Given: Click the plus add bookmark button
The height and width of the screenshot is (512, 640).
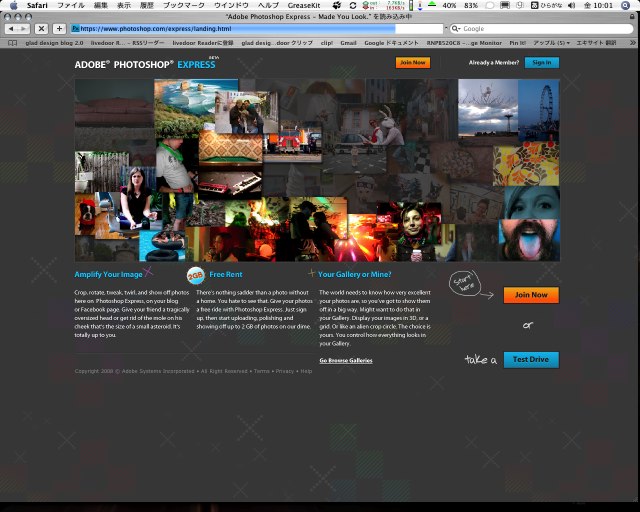Looking at the screenshot, I should (58, 29).
